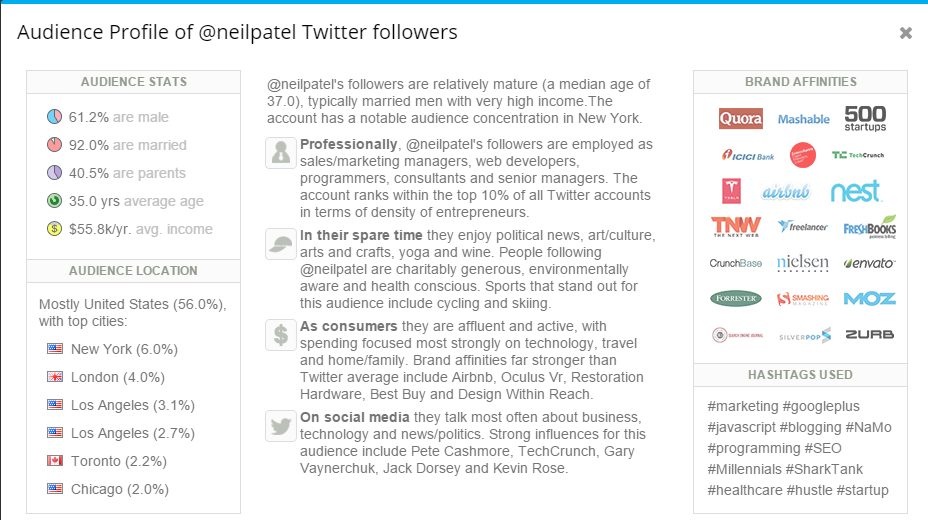Click the Twitter bird icon by social media
The width and height of the screenshot is (928, 520).
(x=281, y=426)
